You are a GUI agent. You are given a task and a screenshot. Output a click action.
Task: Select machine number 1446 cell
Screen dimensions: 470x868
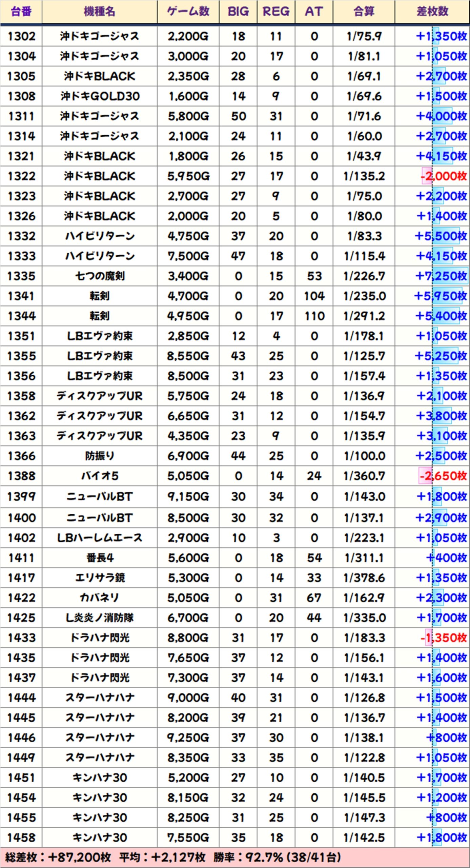pyautogui.click(x=21, y=738)
